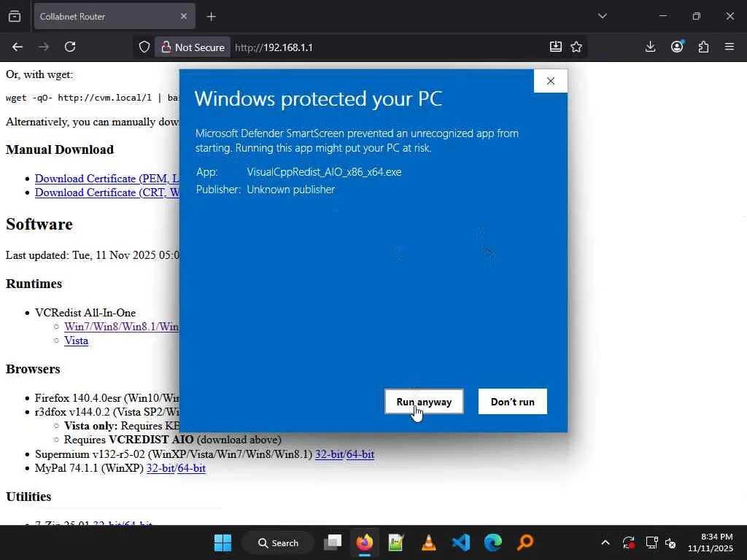Click the sync update tray icon
Screen dimensions: 747x560
pos(628,542)
